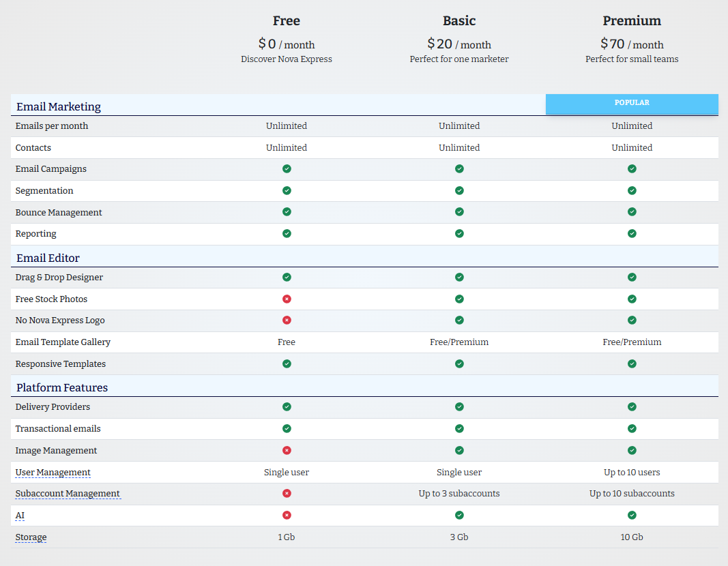
Task: Expand the Platform Features section
Action: (x=61, y=387)
